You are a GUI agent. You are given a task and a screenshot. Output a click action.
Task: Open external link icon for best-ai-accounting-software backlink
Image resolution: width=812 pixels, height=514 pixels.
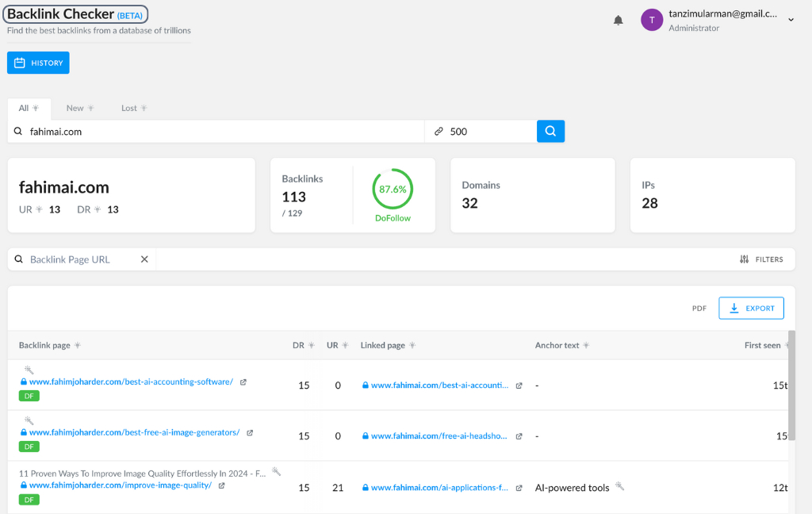243,382
